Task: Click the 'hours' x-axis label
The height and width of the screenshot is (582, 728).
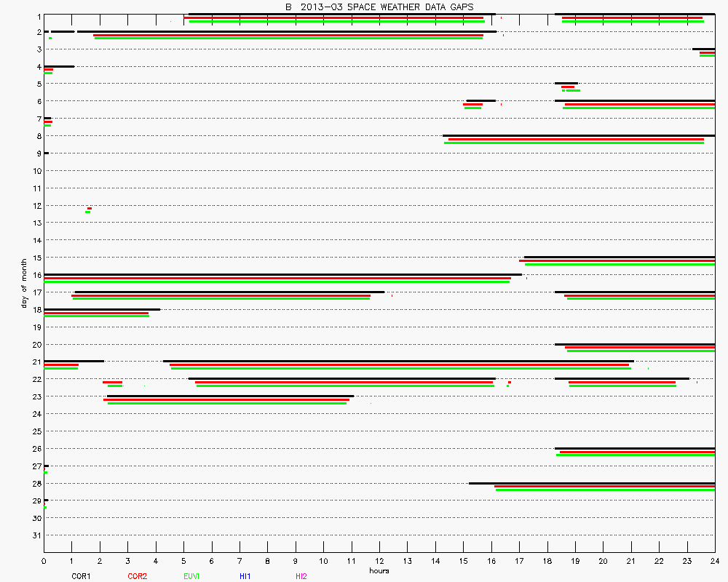Action: [379, 571]
